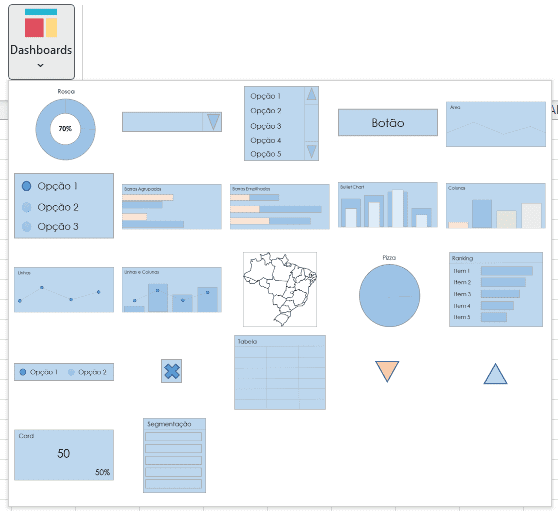Choose Opção 2 in the vertical radio group

[x=50, y=207]
